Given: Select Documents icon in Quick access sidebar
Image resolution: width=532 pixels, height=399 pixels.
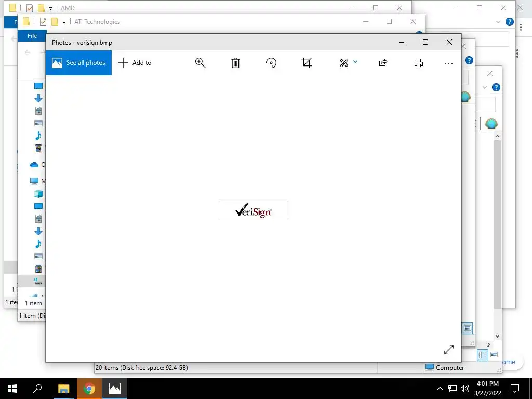Looking at the screenshot, I should click(38, 111).
